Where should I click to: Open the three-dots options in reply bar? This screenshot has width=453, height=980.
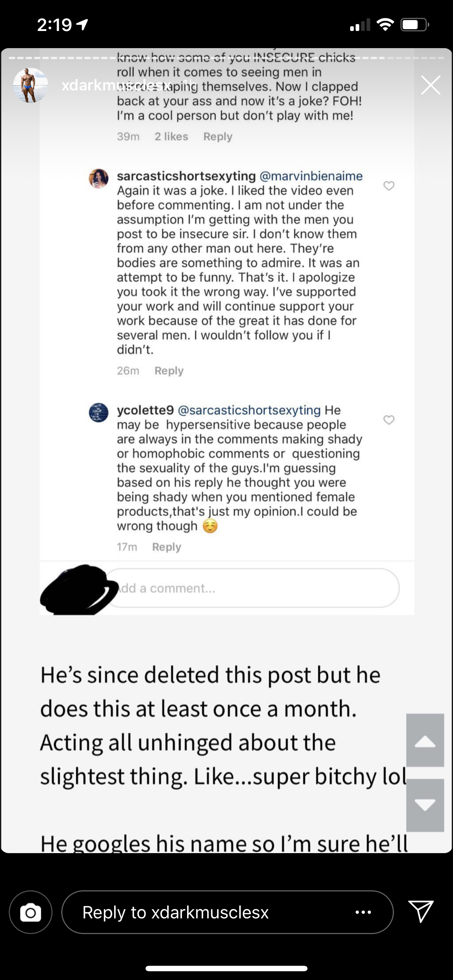coord(363,912)
